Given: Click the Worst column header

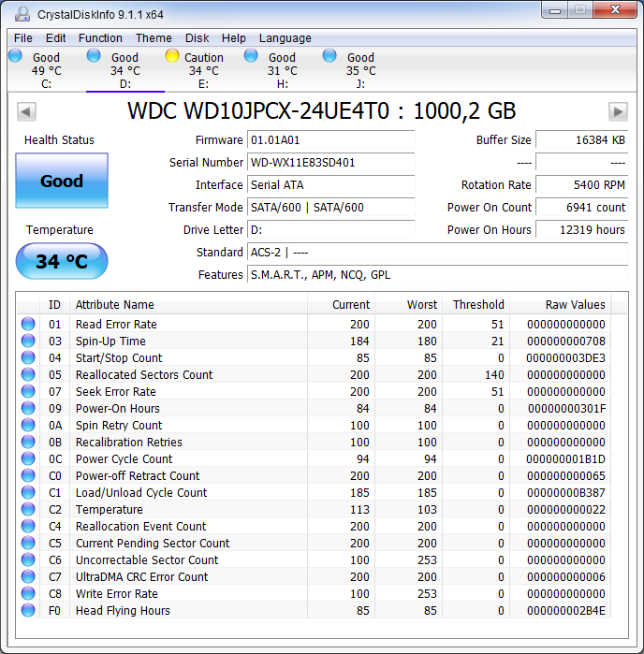Looking at the screenshot, I should coord(408,304).
